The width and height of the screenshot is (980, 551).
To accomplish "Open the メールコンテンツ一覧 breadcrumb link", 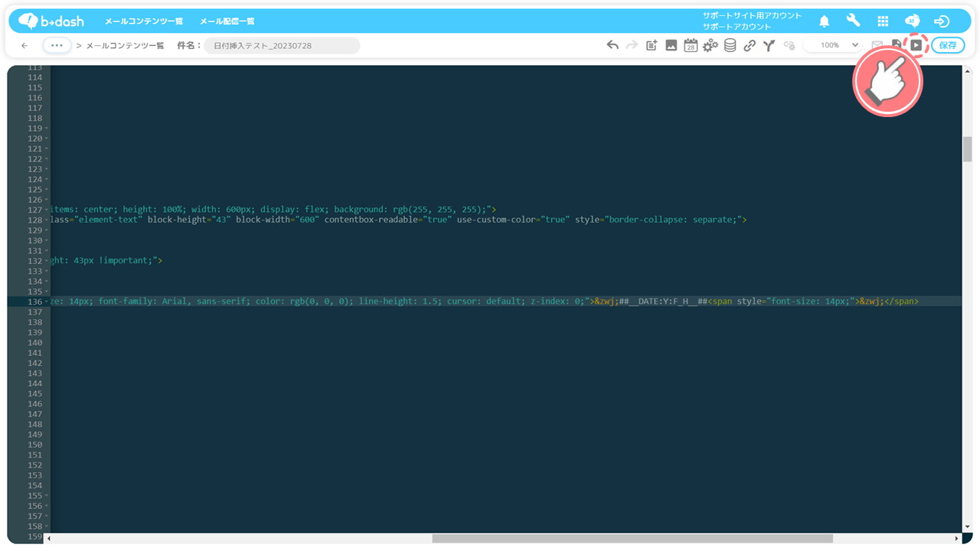I will pyautogui.click(x=125, y=46).
